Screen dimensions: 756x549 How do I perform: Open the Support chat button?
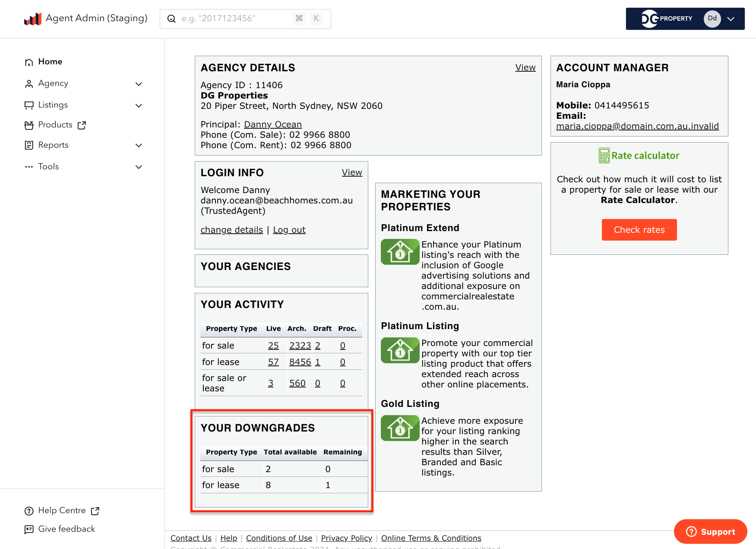coord(710,532)
